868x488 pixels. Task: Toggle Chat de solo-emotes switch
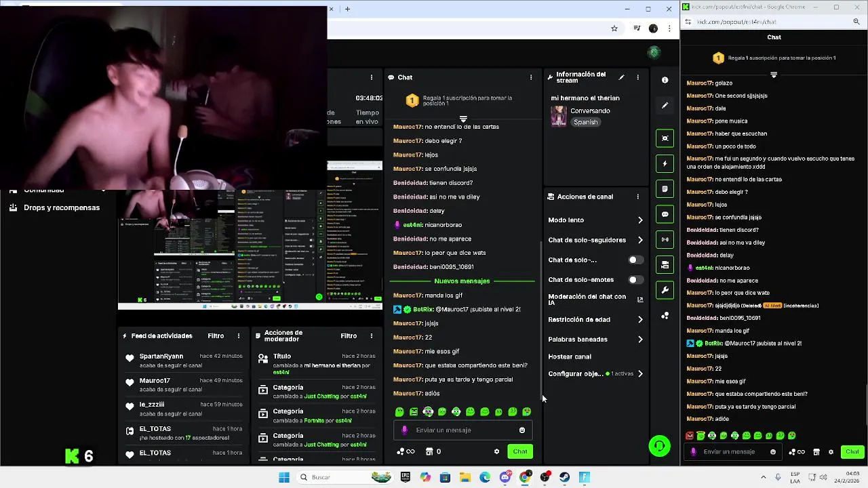coord(635,280)
